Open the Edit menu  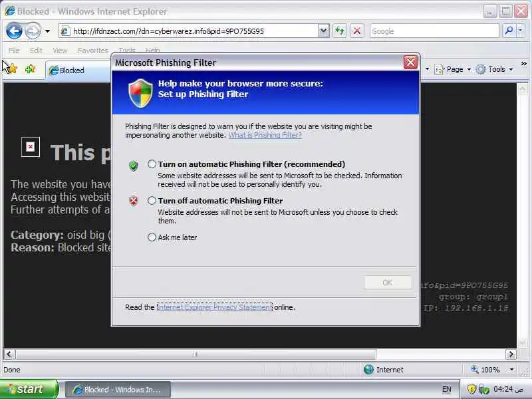pyautogui.click(x=36, y=51)
